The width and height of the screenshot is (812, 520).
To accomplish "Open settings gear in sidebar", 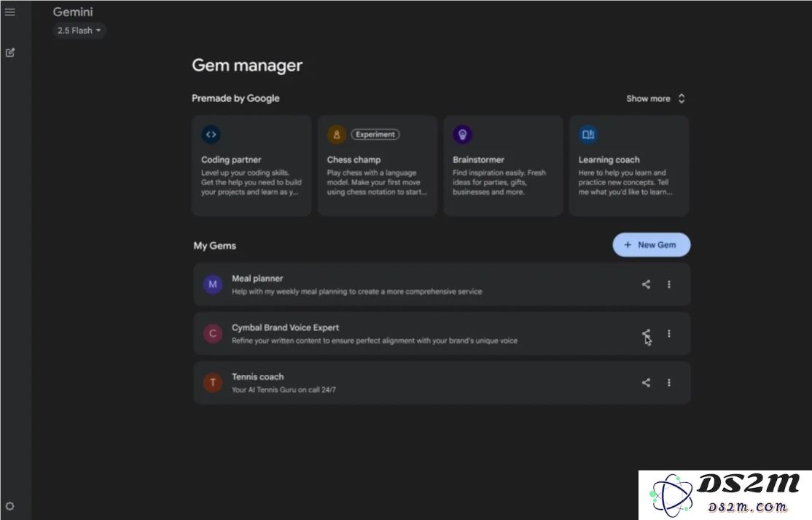I will click(x=10, y=506).
